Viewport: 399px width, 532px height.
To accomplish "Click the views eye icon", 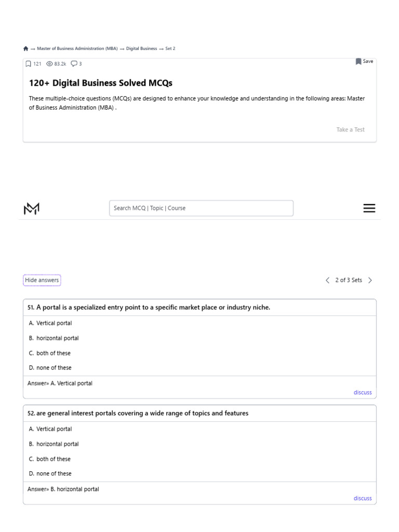I will coord(50,64).
